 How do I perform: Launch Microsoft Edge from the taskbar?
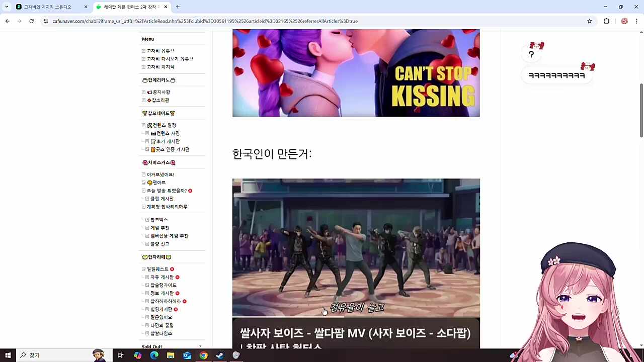click(154, 355)
